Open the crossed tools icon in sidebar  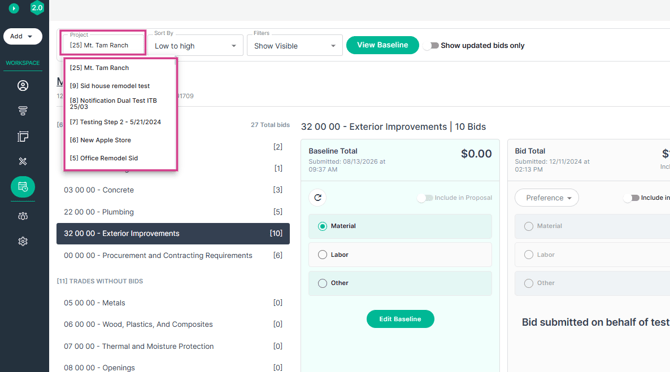pos(23,161)
